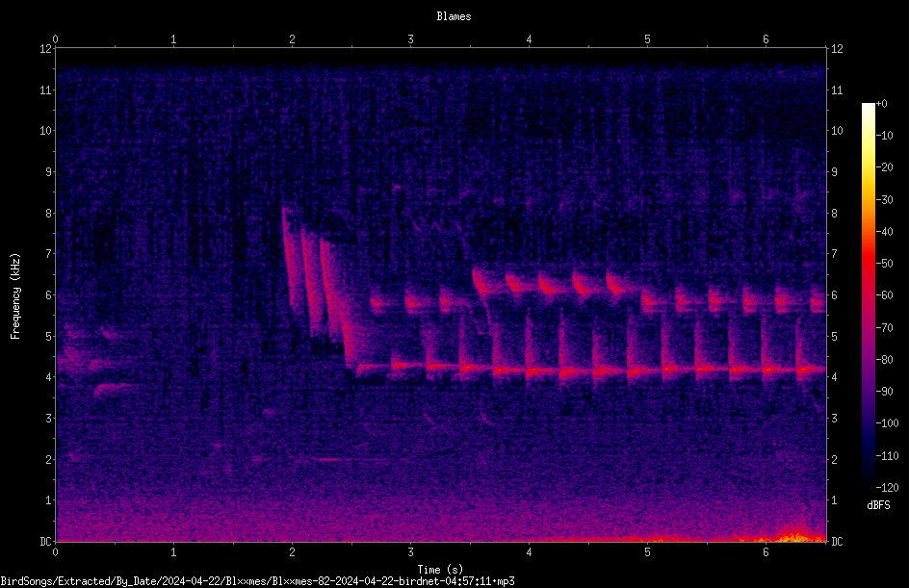
Task: Click the 'DC' label on the left axis
Action: (x=46, y=541)
